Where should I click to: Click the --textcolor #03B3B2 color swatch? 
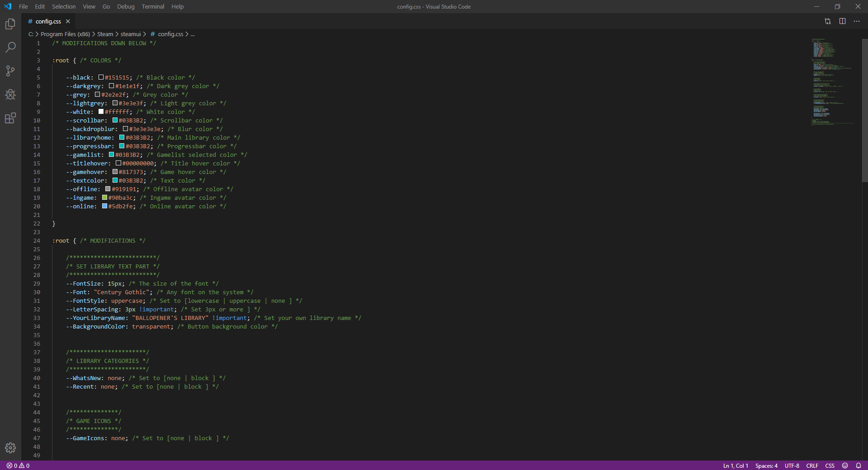click(115, 180)
